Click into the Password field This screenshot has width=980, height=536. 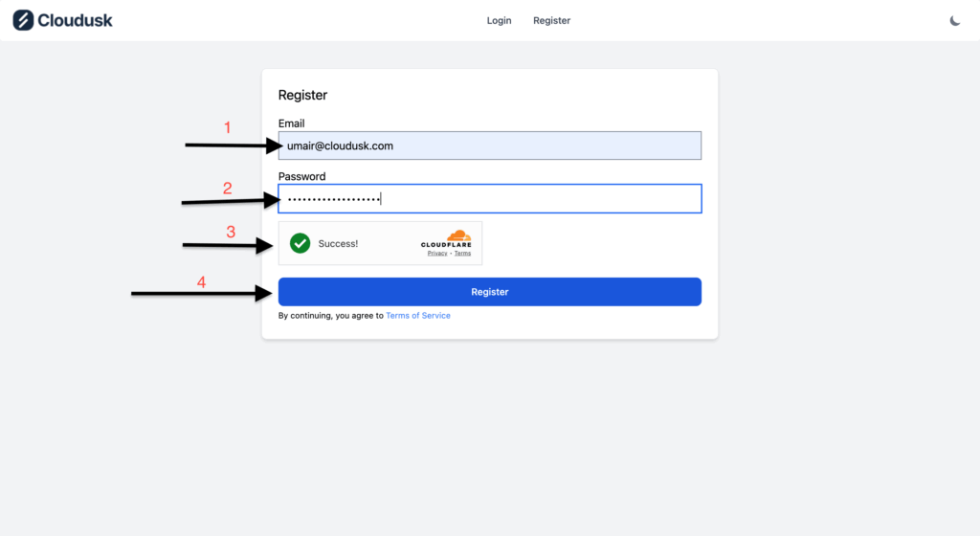490,198
